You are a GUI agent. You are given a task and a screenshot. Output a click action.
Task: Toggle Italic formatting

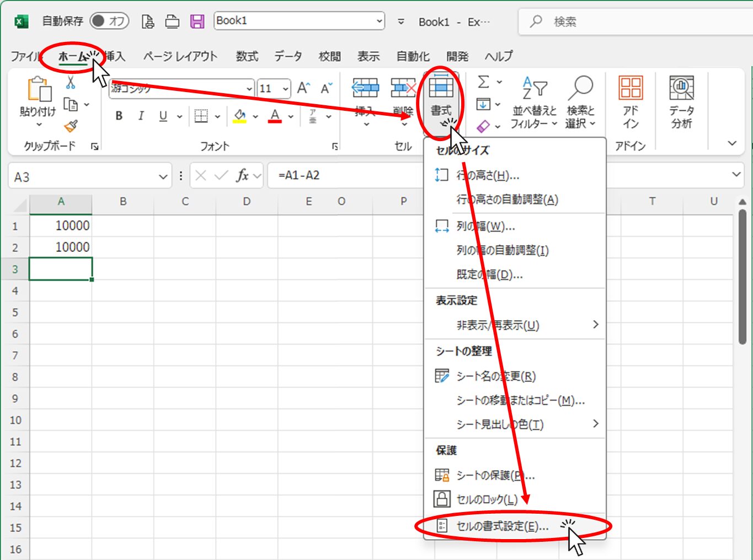141,116
